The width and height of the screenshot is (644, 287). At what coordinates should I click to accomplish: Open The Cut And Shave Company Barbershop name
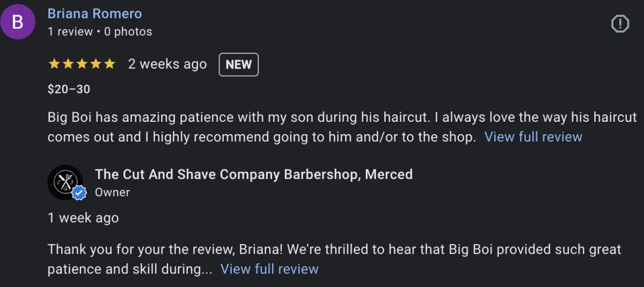[254, 174]
